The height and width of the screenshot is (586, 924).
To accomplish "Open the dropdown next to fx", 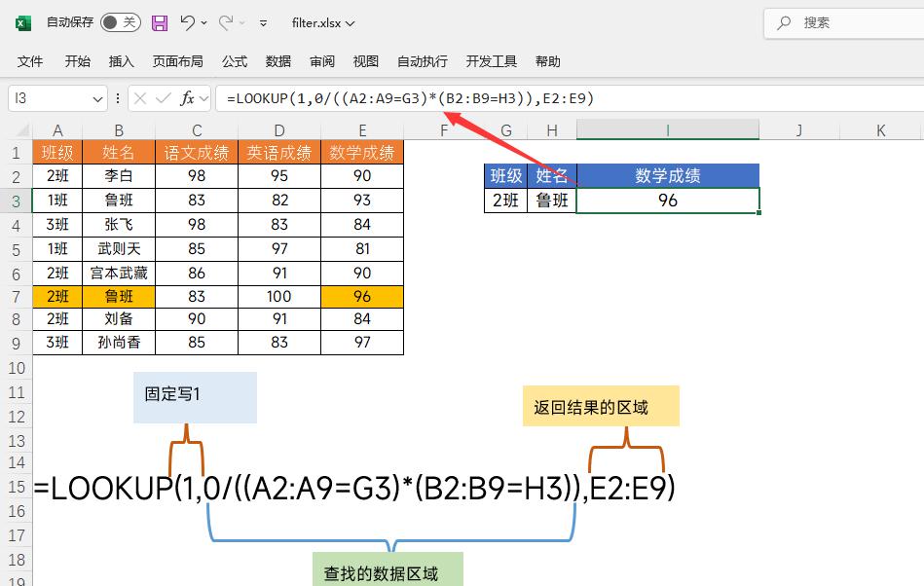I will click(203, 99).
